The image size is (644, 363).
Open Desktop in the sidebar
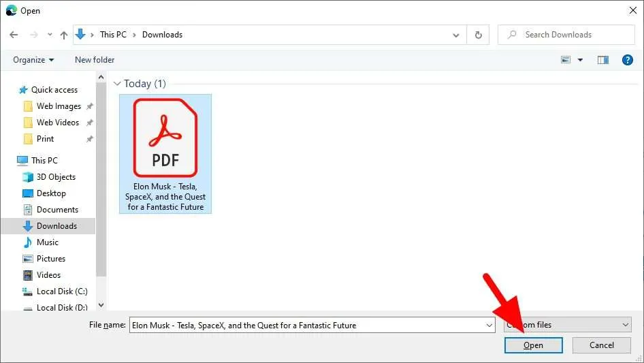[51, 193]
